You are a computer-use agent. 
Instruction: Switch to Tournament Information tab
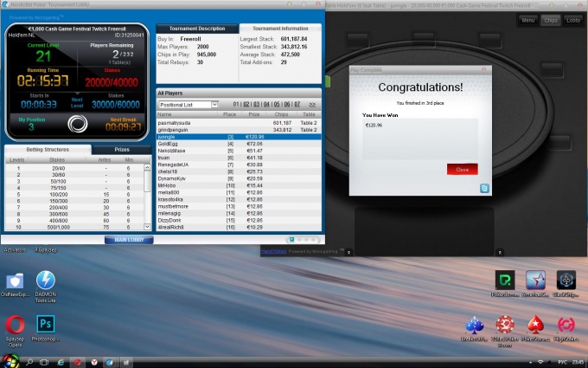(280, 29)
